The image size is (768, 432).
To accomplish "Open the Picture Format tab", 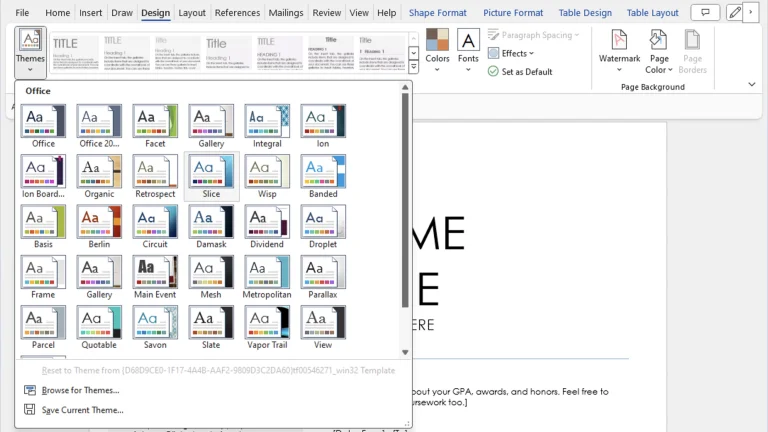I will [x=513, y=13].
